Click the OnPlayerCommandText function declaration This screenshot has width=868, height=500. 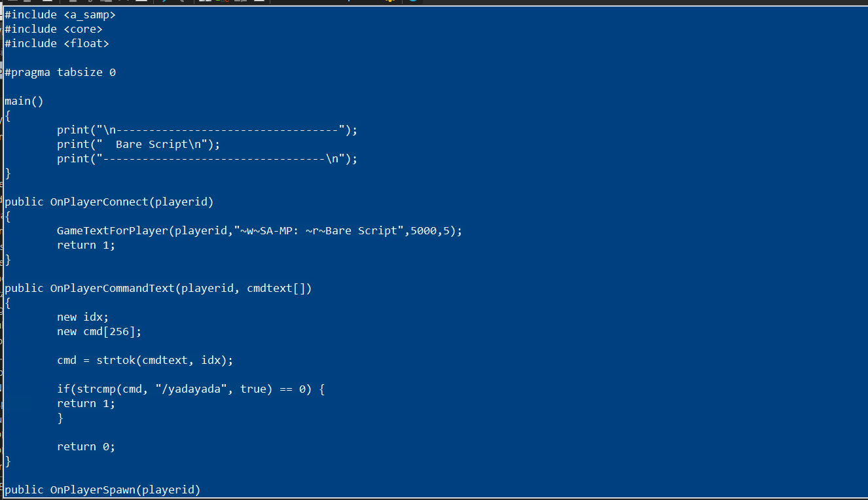(x=158, y=288)
